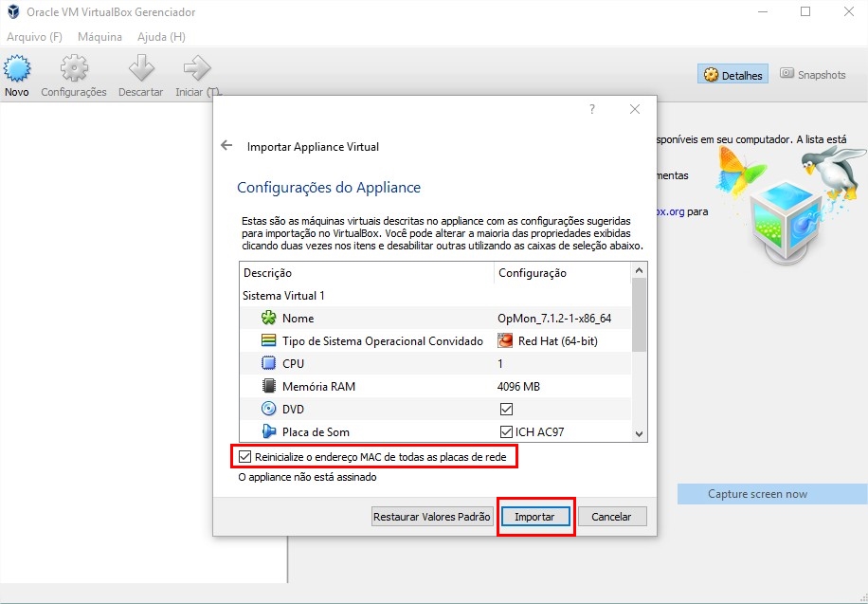Click the Cancelar button
The width and height of the screenshot is (868, 604).
[x=611, y=517]
